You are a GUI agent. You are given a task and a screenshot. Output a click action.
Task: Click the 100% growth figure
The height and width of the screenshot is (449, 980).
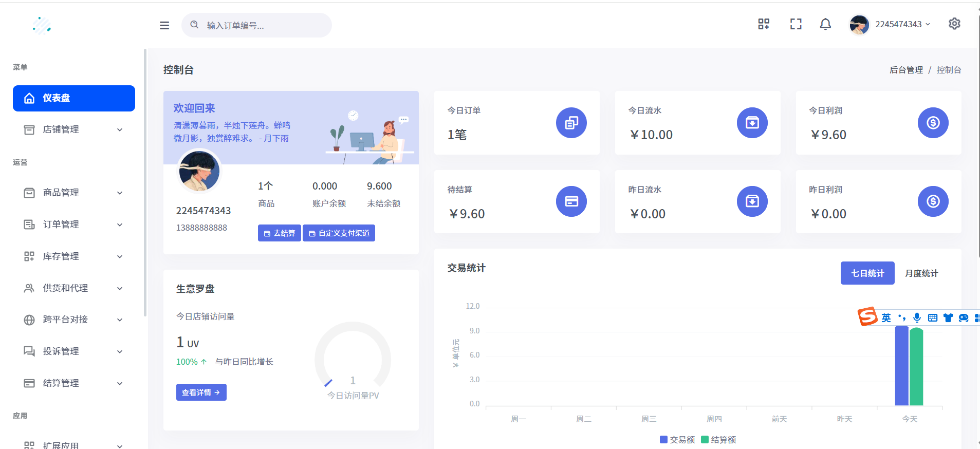pyautogui.click(x=187, y=362)
